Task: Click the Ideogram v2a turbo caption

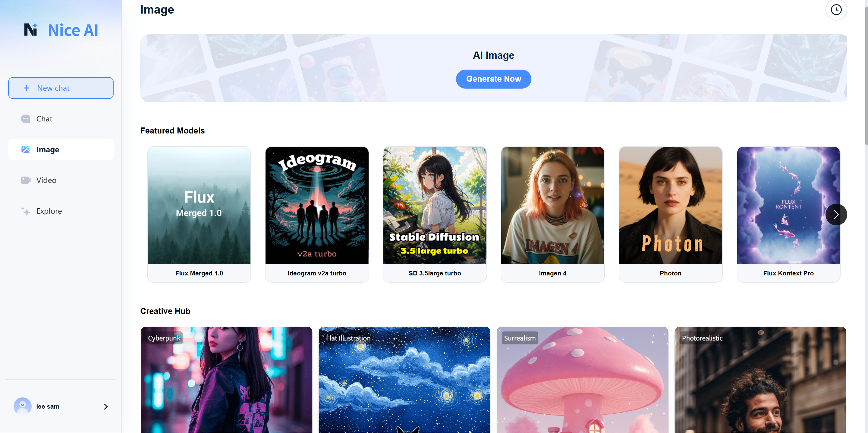Action: [x=317, y=273]
